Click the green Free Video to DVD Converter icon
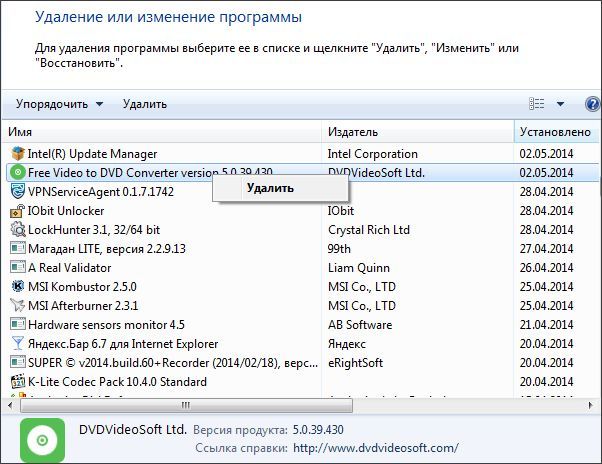The height and width of the screenshot is (464, 602). click(17, 173)
